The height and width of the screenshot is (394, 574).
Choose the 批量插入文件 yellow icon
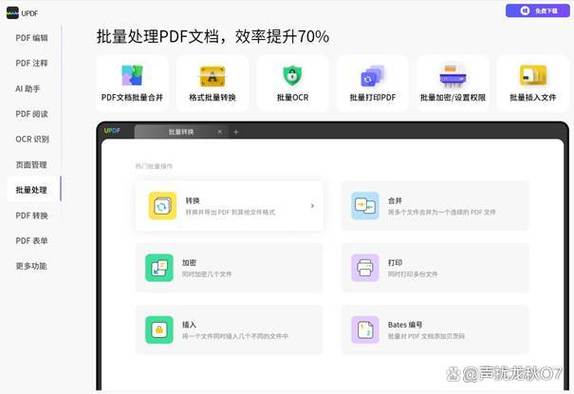[x=533, y=75]
